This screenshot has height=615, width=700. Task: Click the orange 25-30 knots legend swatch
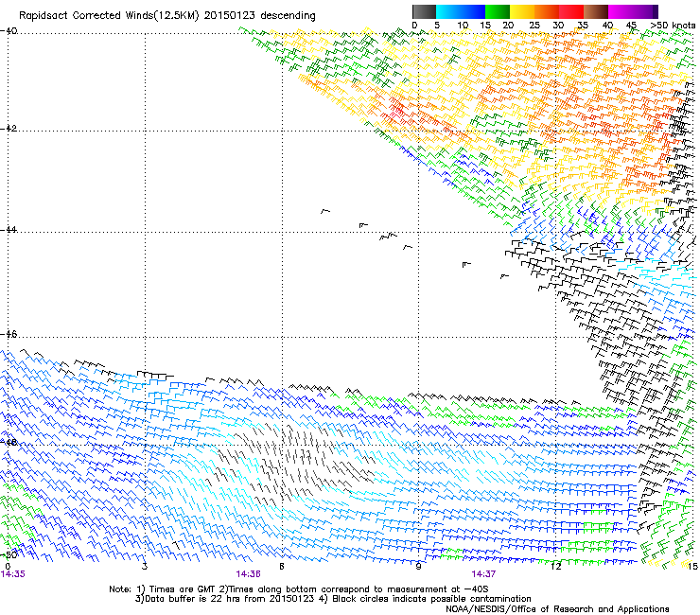click(547, 11)
